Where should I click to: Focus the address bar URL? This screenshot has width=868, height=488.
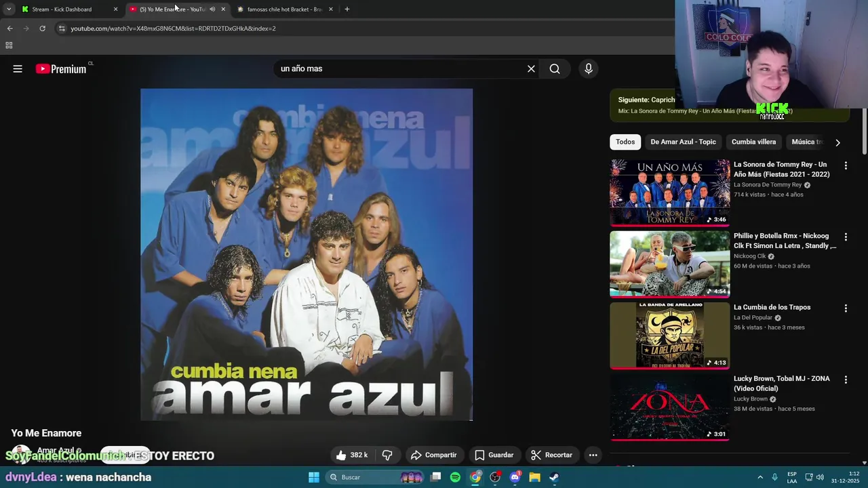pyautogui.click(x=173, y=28)
